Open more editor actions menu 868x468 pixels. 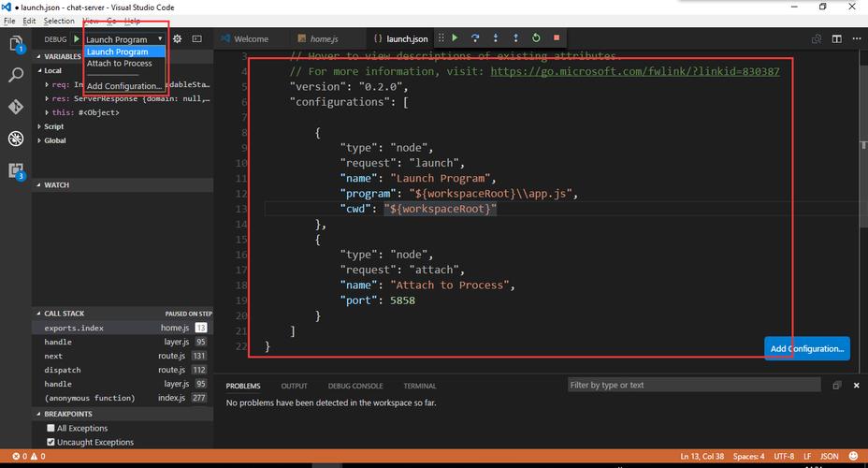coord(857,38)
